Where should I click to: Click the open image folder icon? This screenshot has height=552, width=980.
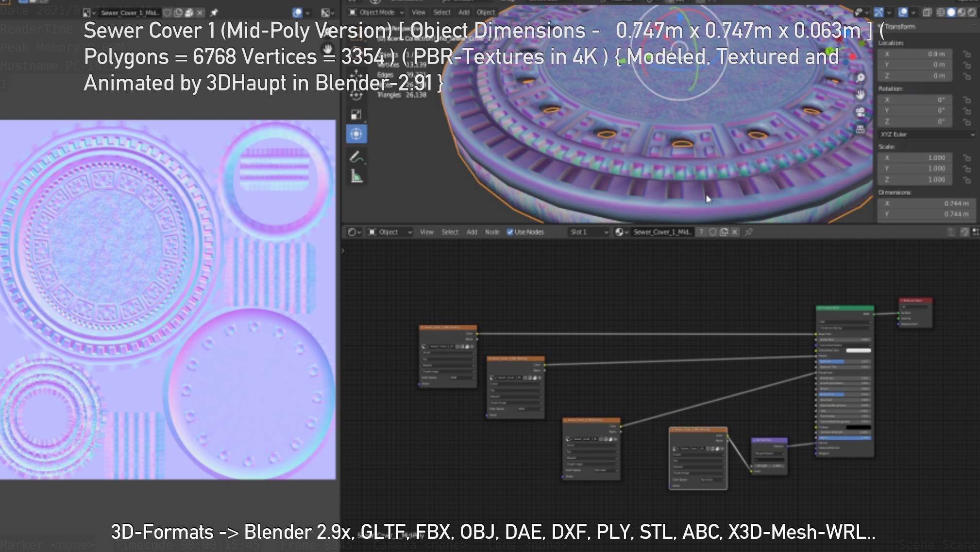[x=189, y=13]
